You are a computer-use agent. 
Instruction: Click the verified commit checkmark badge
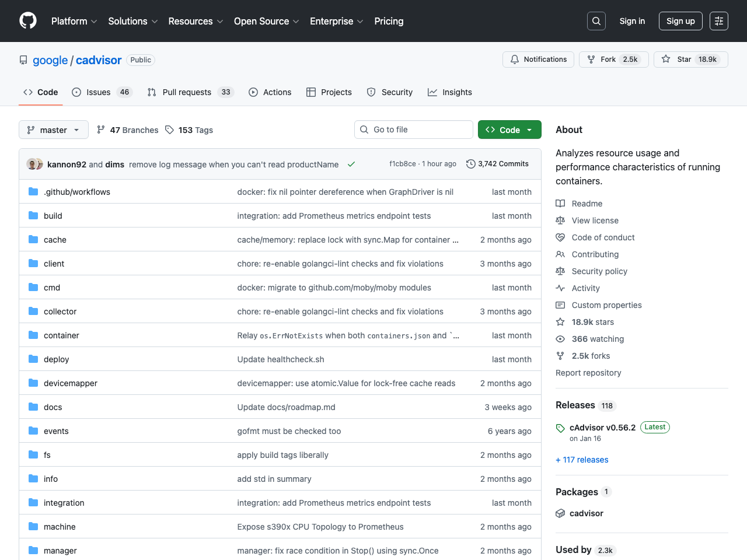[x=351, y=164]
